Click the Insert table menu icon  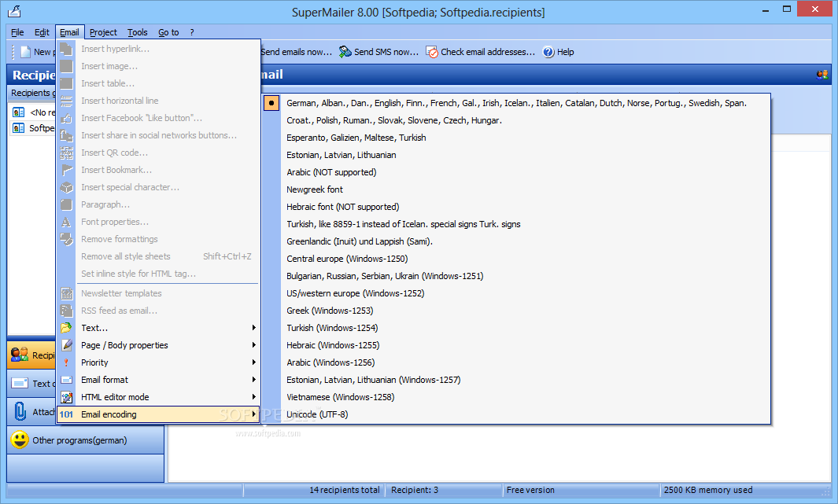point(66,83)
